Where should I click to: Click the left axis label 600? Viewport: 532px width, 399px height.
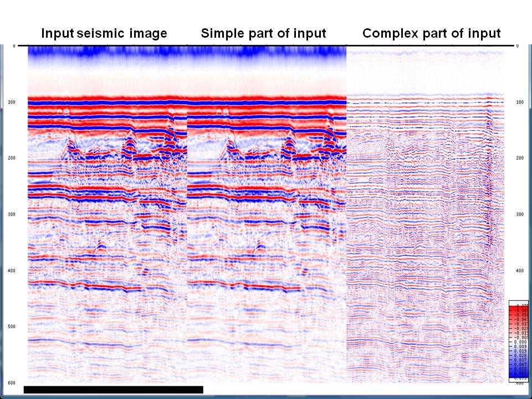coord(11,383)
